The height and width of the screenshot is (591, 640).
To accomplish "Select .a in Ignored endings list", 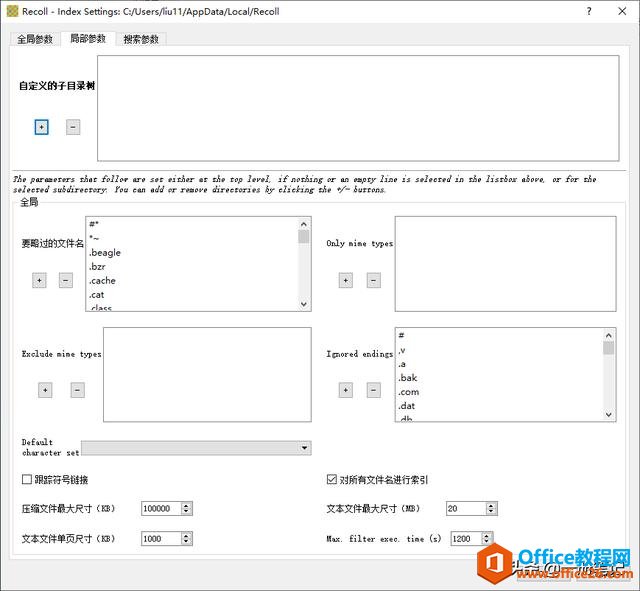I will [x=500, y=364].
